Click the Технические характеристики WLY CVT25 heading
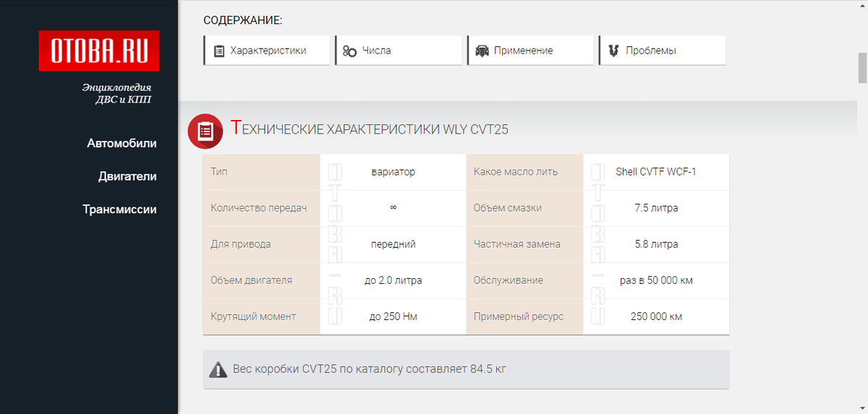The image size is (868, 414). [370, 129]
